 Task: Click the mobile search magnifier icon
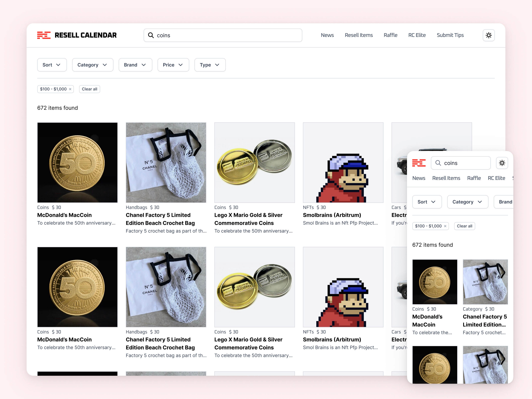pyautogui.click(x=438, y=163)
